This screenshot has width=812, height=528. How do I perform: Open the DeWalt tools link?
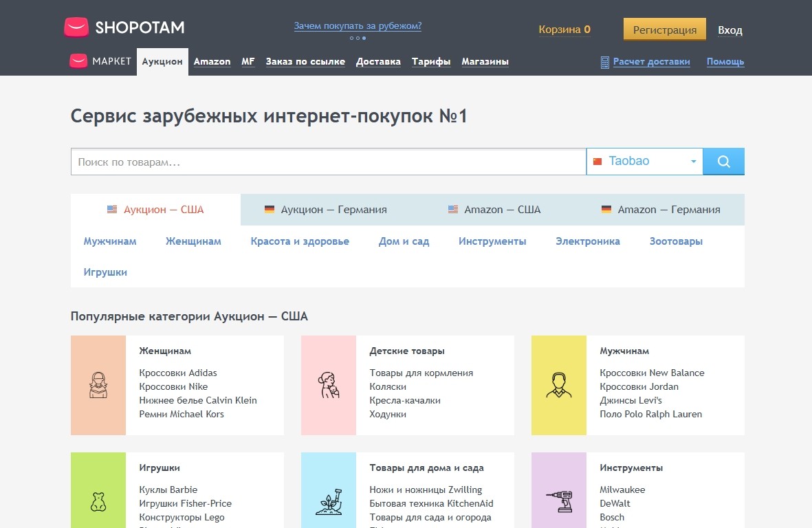pyautogui.click(x=615, y=504)
